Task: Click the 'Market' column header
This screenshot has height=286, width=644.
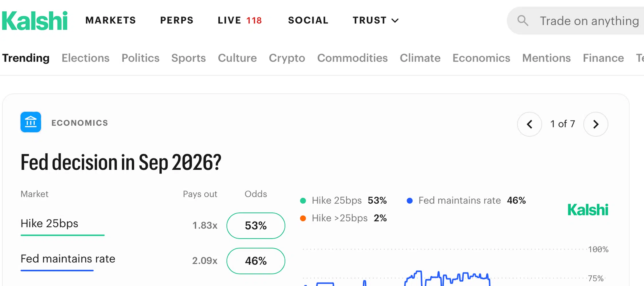Action: 34,194
